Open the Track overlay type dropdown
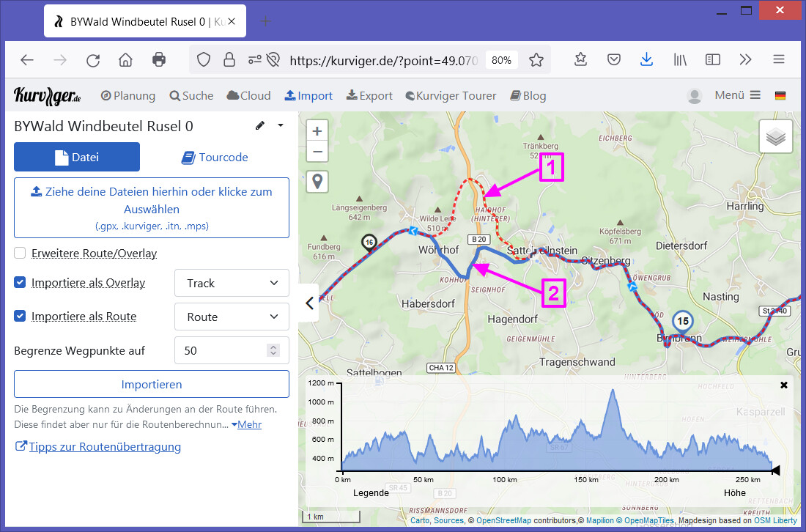 pyautogui.click(x=232, y=283)
